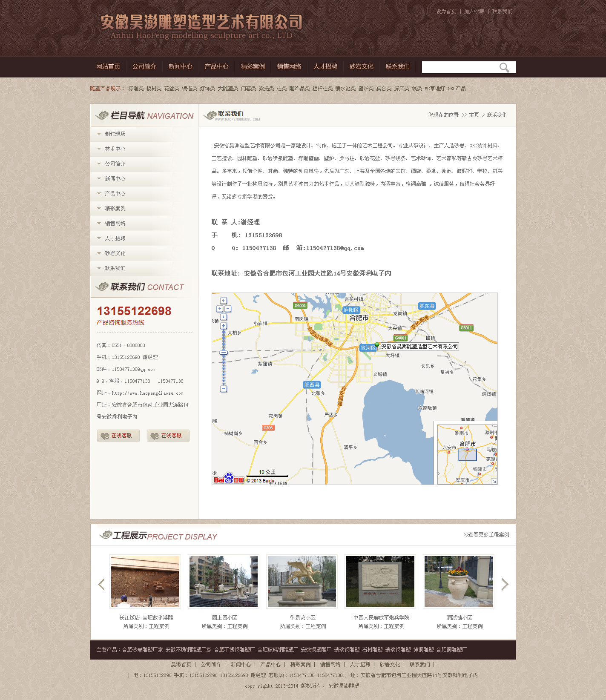Show previous project with left carousel arrow

[101, 584]
